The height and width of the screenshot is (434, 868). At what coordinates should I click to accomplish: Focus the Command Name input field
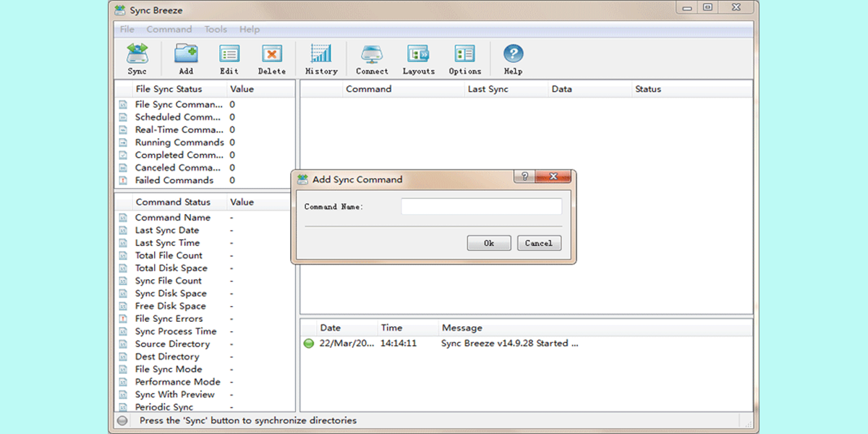click(x=481, y=207)
